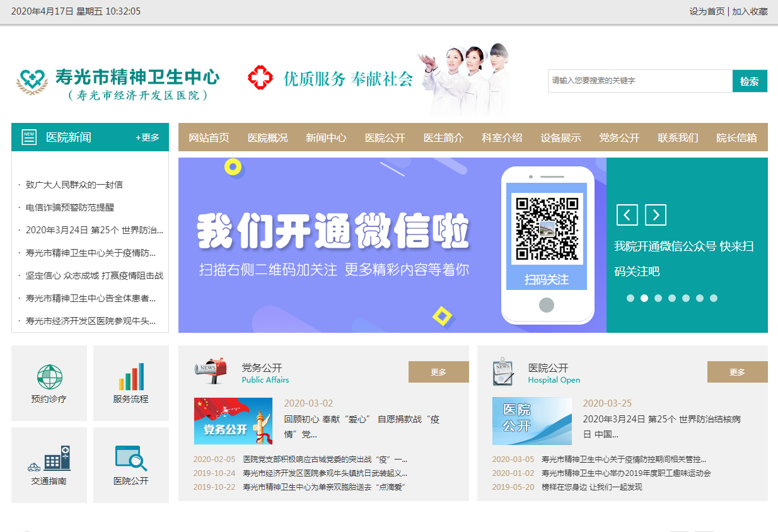Click +更多 in 医院新闻 header
This screenshot has width=778, height=532.
[x=148, y=137]
